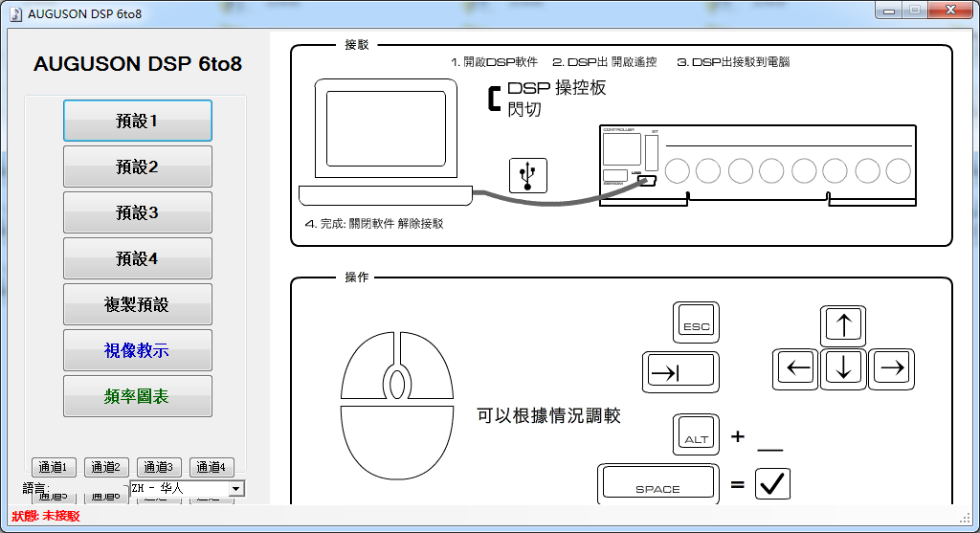Load the 預設2 preset
This screenshot has width=980, height=533.
[x=138, y=167]
